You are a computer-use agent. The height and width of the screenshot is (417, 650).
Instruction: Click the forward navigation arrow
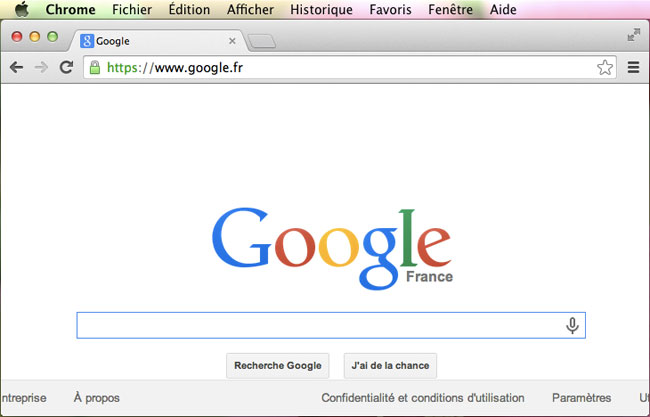[x=41, y=67]
